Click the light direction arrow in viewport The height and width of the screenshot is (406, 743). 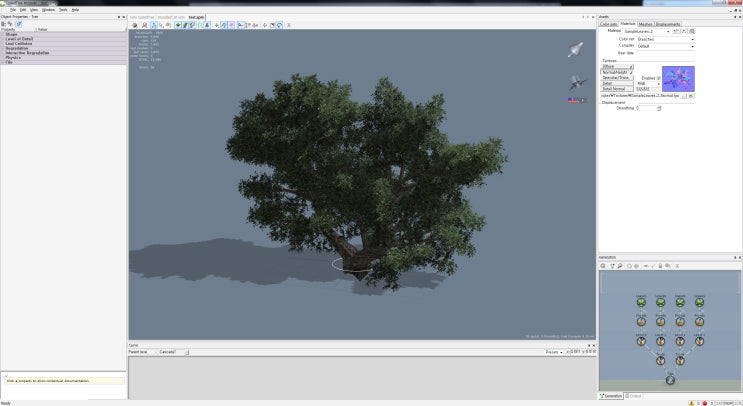click(x=575, y=49)
